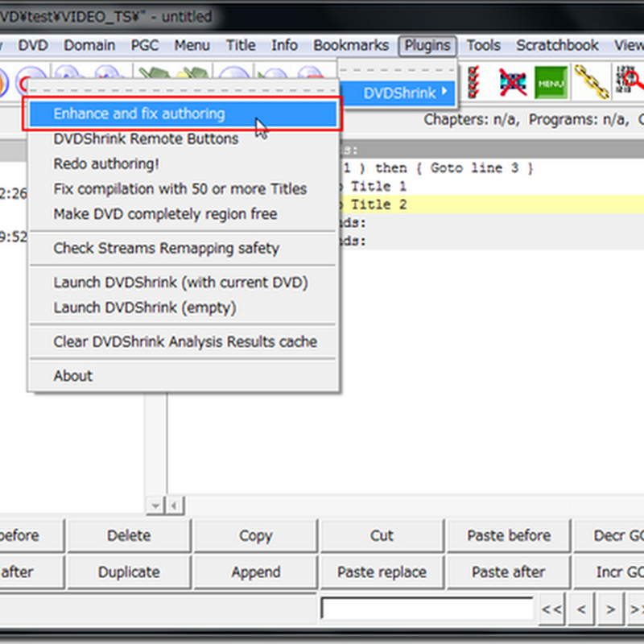Open the PGC menu
The image size is (644, 644).
(145, 45)
